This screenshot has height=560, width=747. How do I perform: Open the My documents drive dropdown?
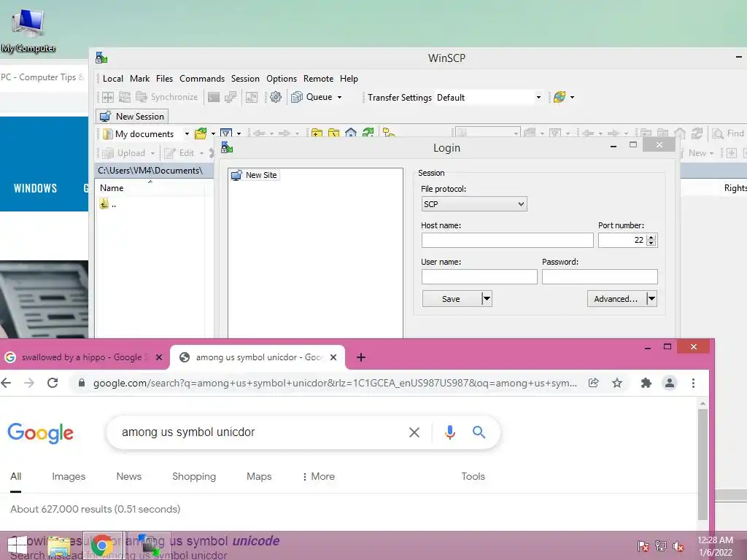[187, 134]
